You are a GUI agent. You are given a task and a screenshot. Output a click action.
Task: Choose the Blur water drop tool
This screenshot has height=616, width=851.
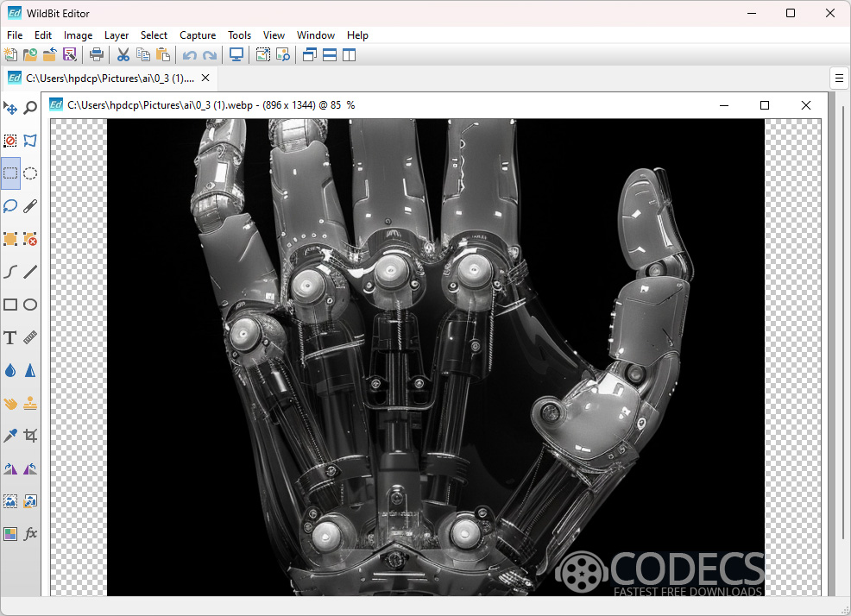10,370
